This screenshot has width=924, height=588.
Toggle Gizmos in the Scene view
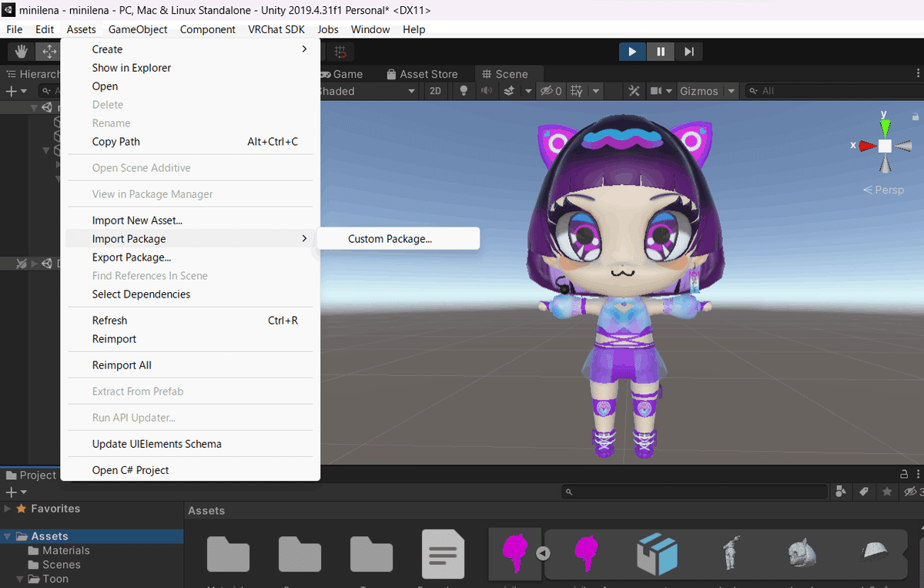click(x=699, y=91)
